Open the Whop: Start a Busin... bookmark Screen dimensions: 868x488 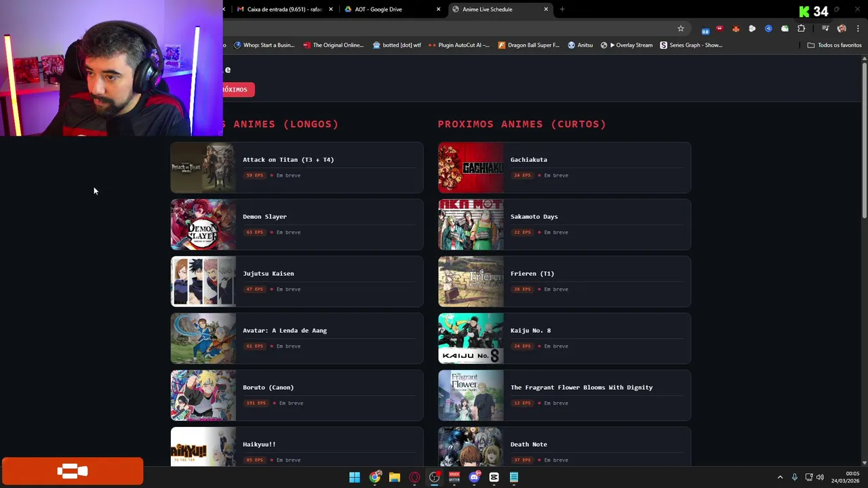[x=264, y=45]
